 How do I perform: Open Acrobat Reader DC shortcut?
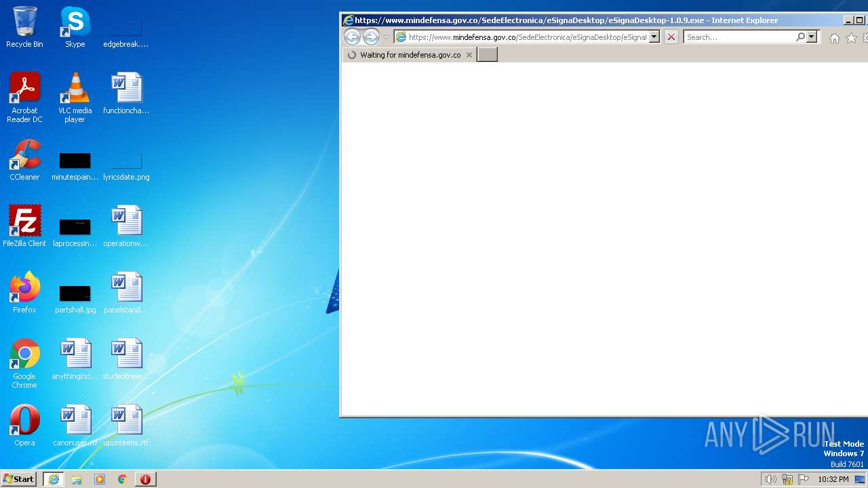[x=24, y=98]
